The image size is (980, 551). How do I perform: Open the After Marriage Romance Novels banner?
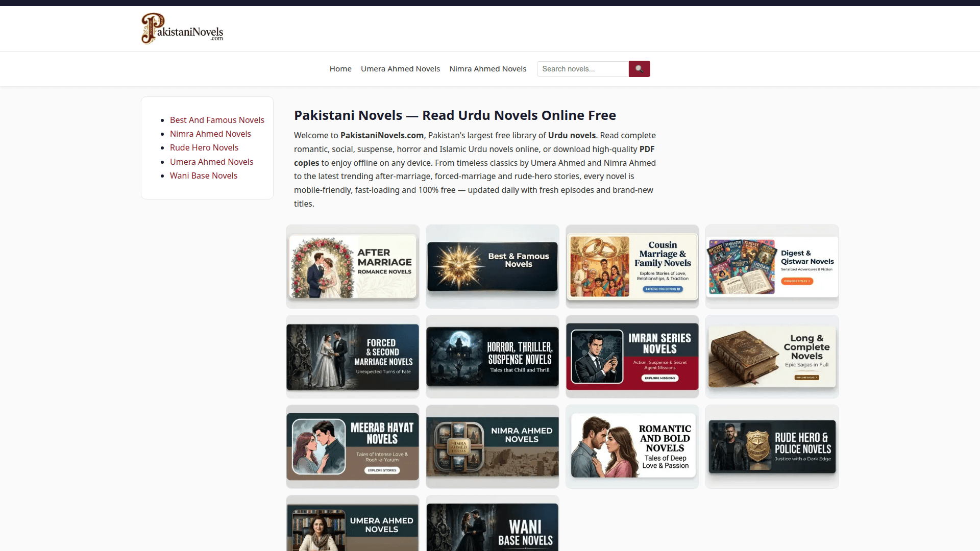click(x=353, y=266)
